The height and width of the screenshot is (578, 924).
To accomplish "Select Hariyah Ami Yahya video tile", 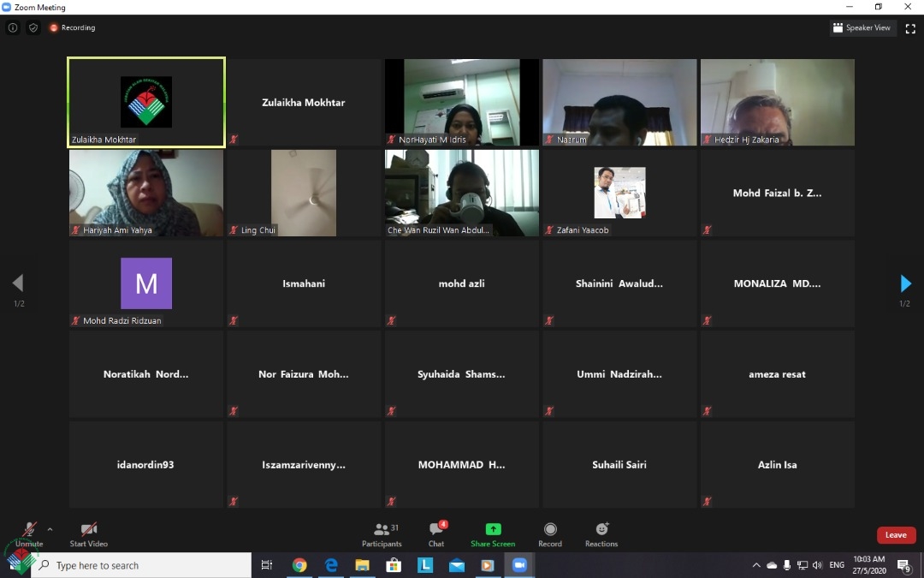I will coord(146,193).
